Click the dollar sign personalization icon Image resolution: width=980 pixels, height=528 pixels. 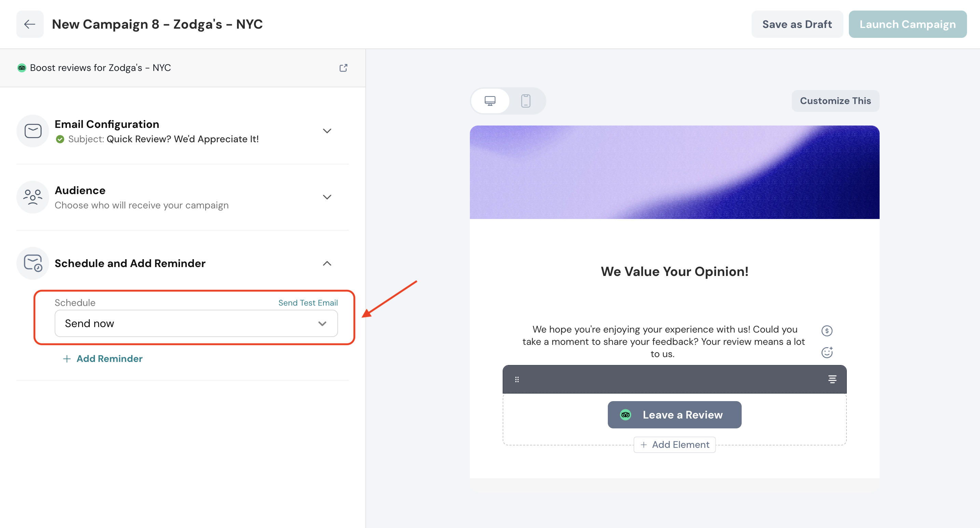click(827, 331)
